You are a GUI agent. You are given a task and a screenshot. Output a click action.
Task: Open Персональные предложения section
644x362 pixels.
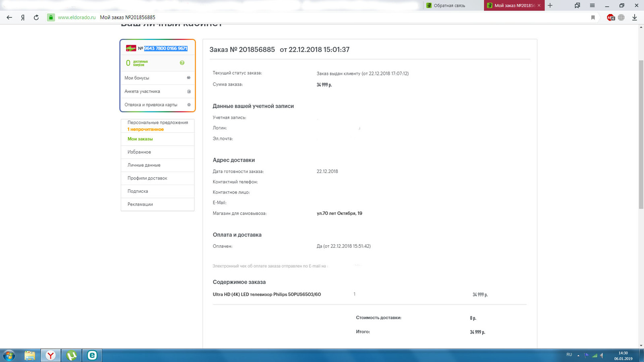tap(158, 122)
